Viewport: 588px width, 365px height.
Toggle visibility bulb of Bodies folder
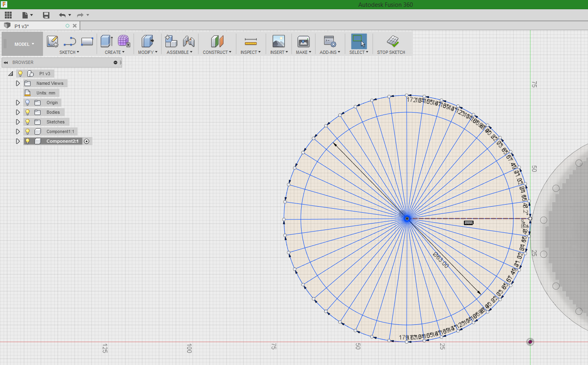point(27,112)
